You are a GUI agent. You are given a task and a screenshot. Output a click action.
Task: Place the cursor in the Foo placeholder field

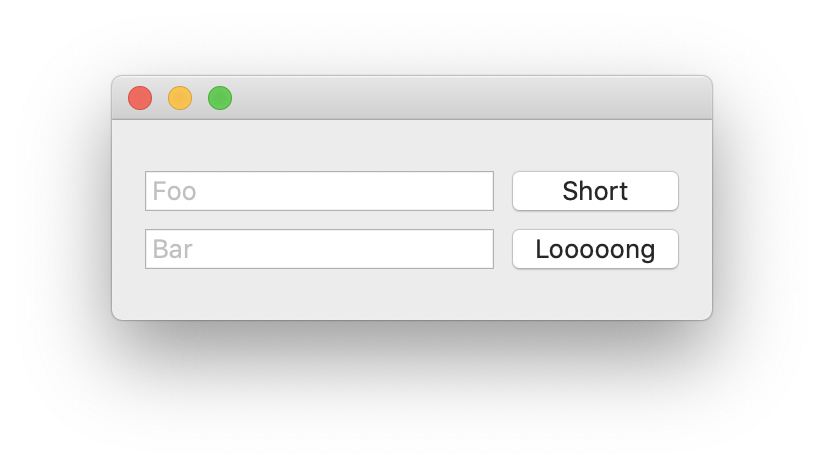pos(319,191)
